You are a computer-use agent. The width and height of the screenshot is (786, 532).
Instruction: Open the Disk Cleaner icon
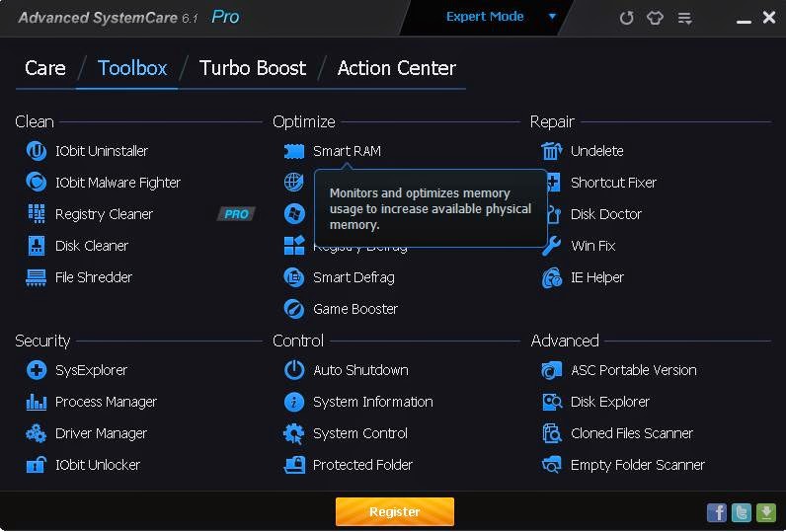click(37, 246)
